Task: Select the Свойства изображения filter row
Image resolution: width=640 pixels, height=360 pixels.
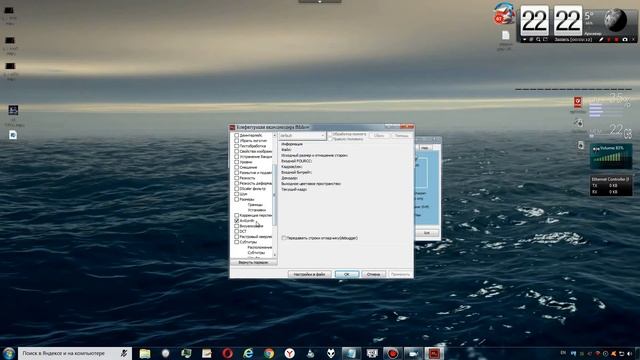Action: tap(256, 151)
